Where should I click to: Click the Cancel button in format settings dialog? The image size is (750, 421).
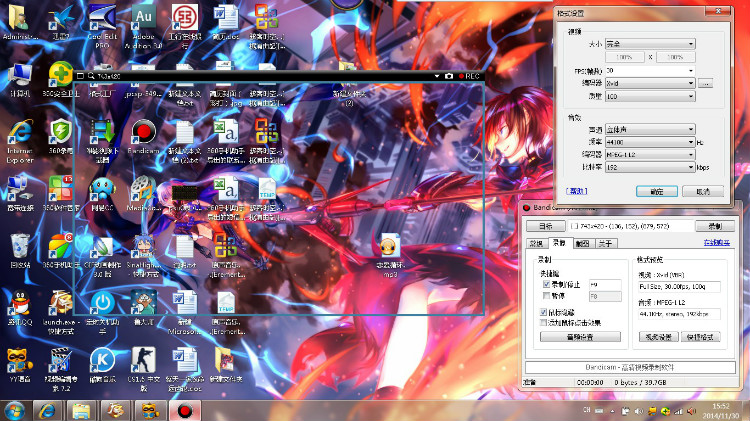tap(703, 191)
